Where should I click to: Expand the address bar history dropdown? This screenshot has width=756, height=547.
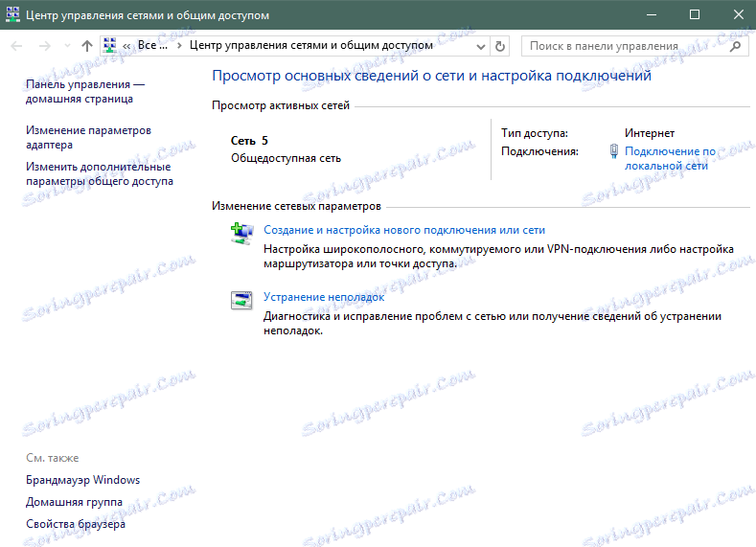coord(481,47)
